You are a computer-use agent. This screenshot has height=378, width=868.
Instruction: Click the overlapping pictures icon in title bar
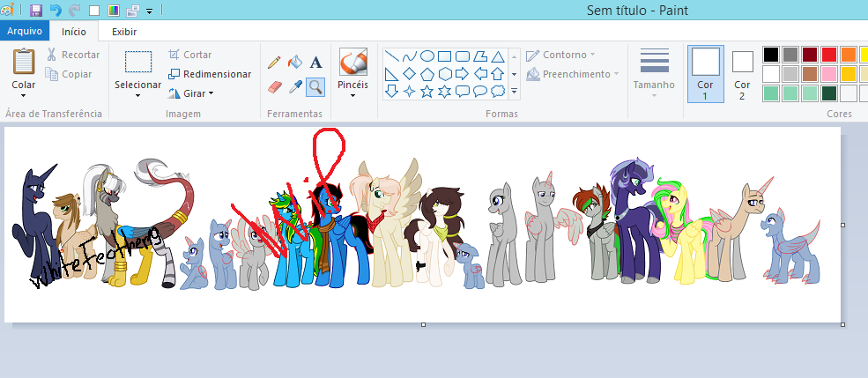click(x=133, y=11)
